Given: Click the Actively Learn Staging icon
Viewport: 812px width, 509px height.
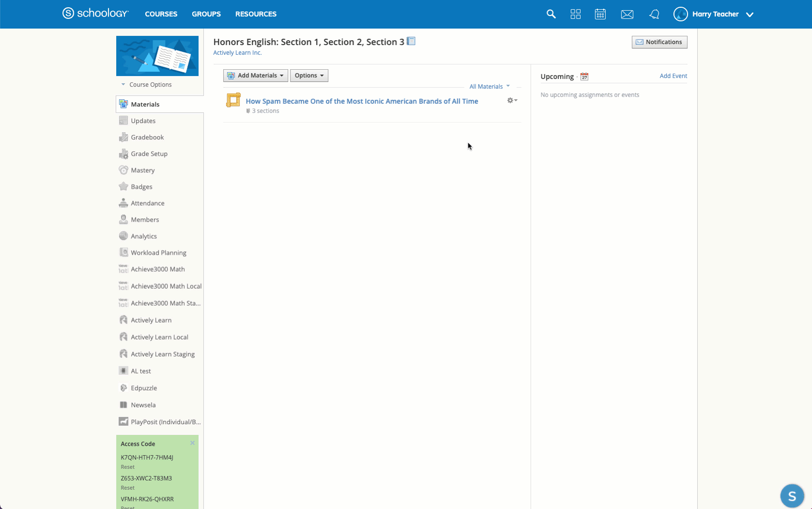Looking at the screenshot, I should click(x=123, y=354).
